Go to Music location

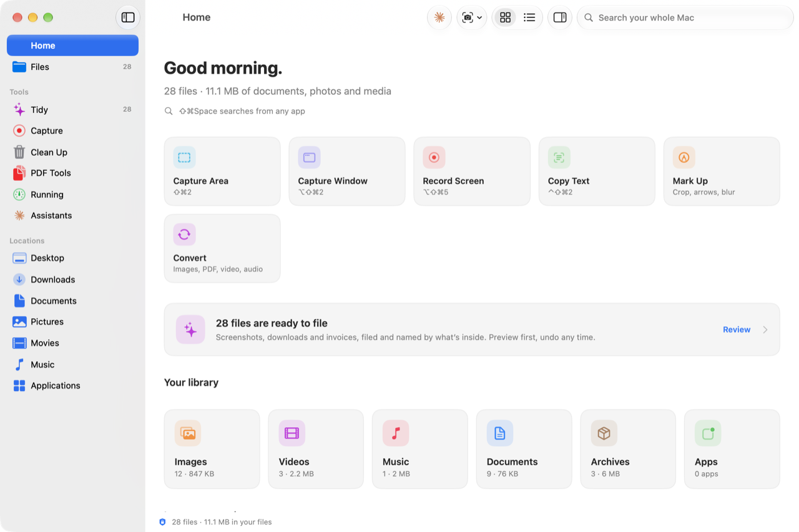point(72,364)
